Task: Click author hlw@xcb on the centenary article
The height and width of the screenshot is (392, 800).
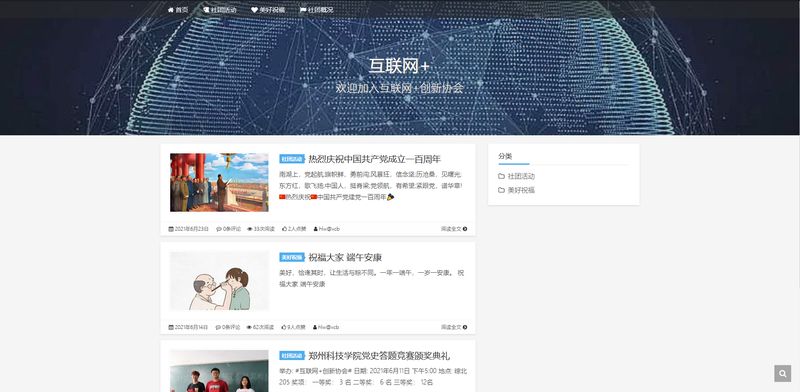Action: pos(326,229)
